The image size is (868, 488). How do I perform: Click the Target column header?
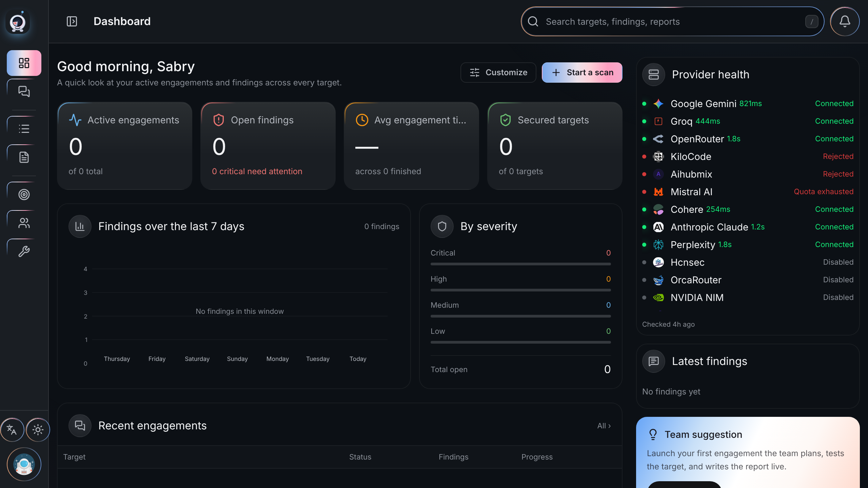coord(74,457)
